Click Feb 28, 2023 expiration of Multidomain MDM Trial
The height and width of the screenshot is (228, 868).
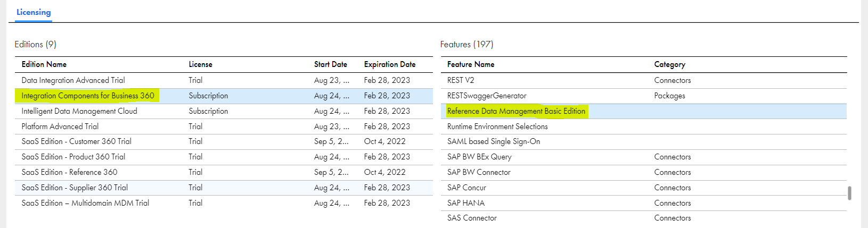[x=387, y=203]
